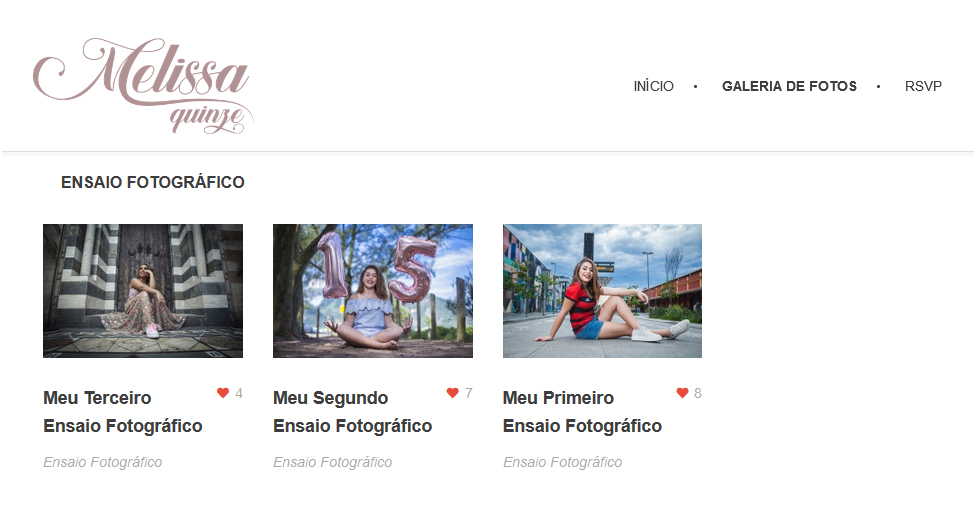Click the like count 7 on second ensaio
The width and height of the screenshot is (975, 512).
coord(469,393)
